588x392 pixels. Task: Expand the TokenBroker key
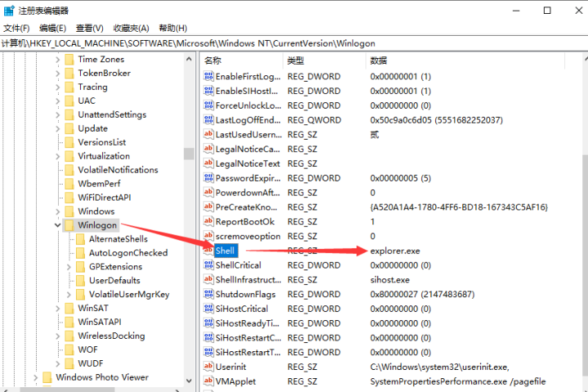[57, 73]
